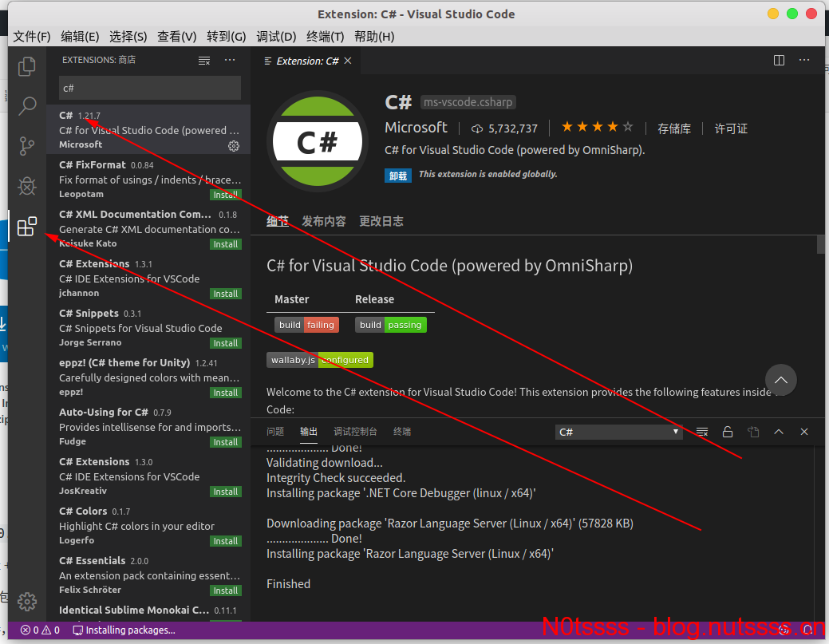Click the four-star rating
829x644 pixels.
(597, 128)
